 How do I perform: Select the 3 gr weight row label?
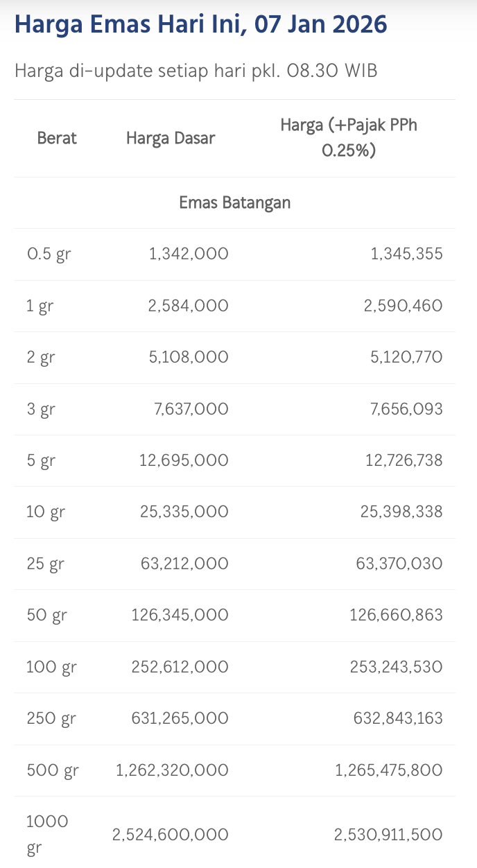tap(41, 409)
